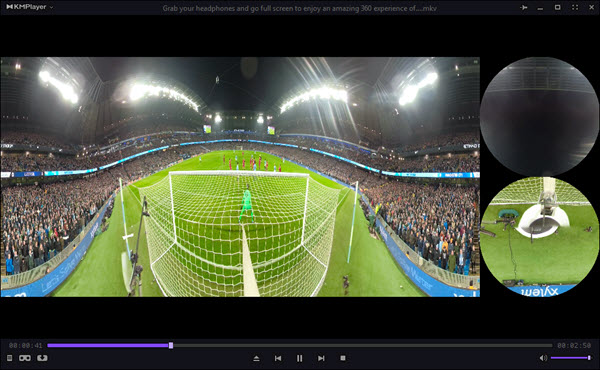Viewport: 600px width, 370px height.
Task: Open the playlist panel icon
Action: point(10,358)
